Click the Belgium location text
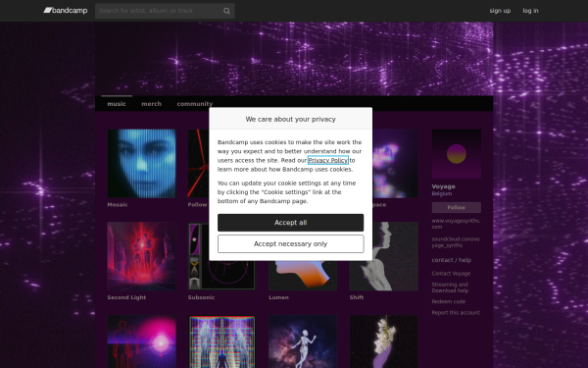Viewport: 588px width, 368px height. click(x=441, y=193)
